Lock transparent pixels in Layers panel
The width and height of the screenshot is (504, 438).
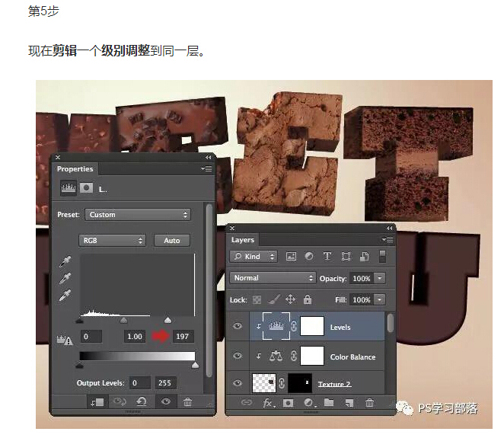(257, 300)
